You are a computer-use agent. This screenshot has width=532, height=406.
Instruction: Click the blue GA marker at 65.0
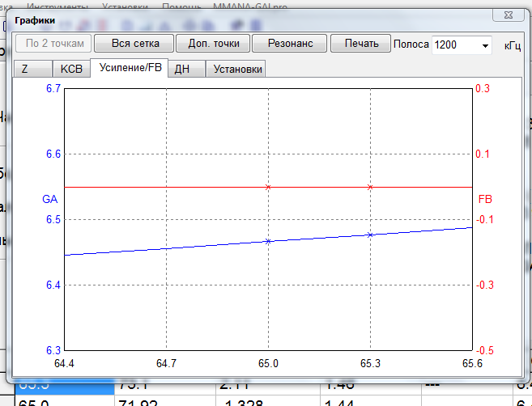[268, 241]
